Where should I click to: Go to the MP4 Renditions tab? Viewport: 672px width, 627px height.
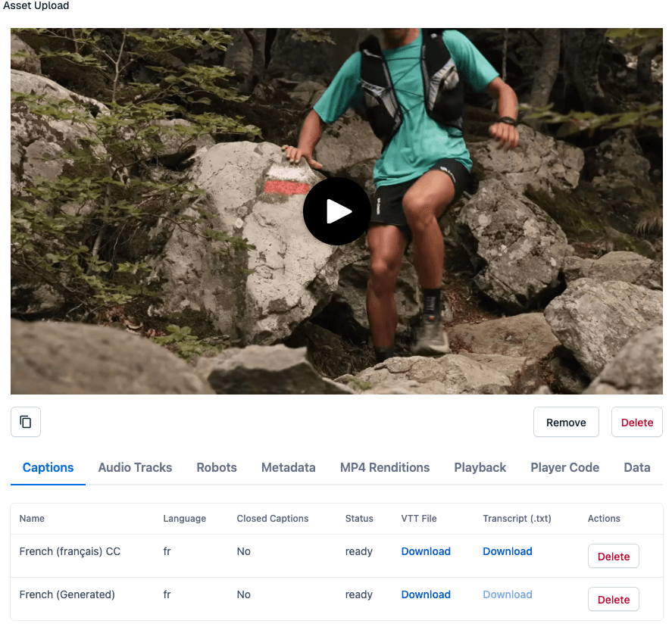385,467
